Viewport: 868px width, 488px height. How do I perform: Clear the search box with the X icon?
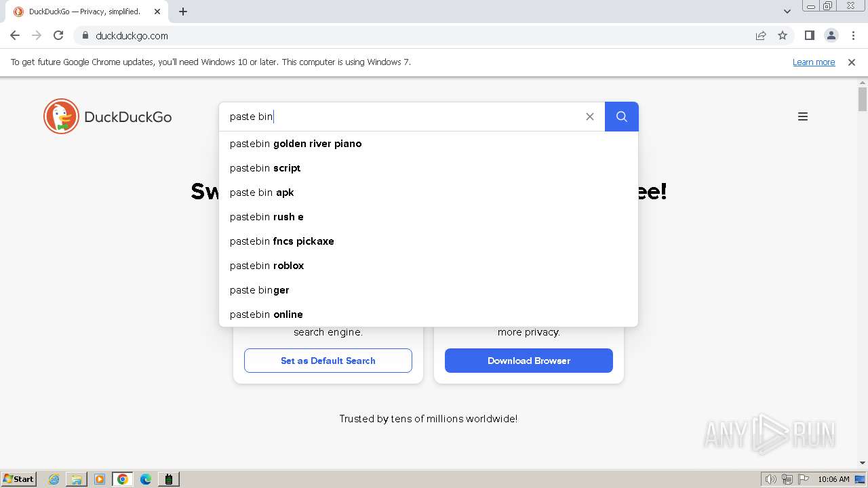[590, 117]
